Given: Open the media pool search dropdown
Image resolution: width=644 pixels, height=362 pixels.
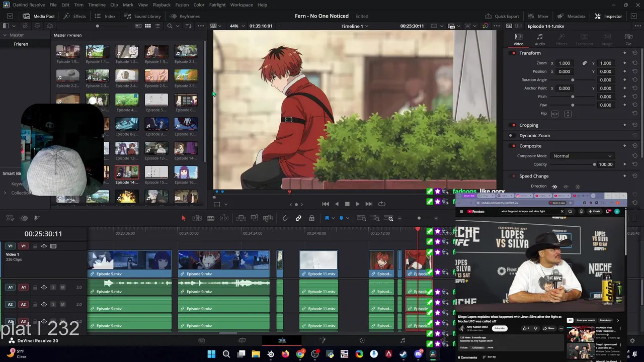Looking at the screenshot, I should (x=177, y=26).
